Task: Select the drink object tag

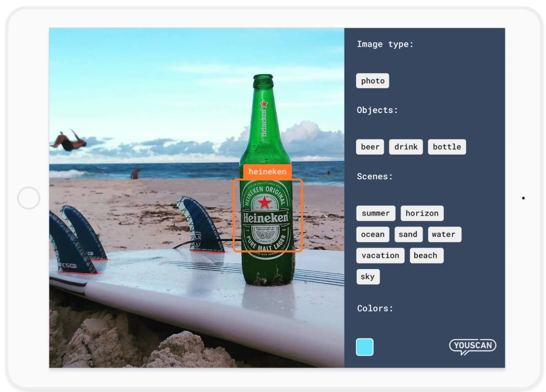Action: click(x=406, y=147)
